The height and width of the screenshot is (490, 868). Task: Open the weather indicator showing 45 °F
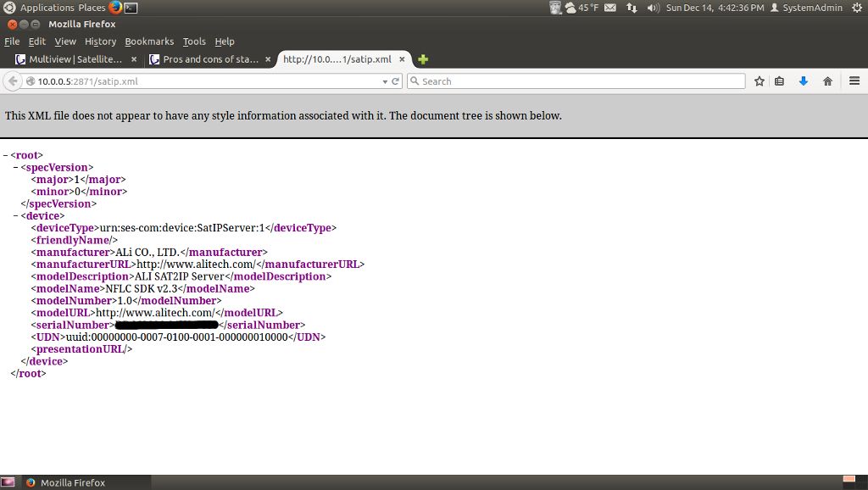click(581, 8)
